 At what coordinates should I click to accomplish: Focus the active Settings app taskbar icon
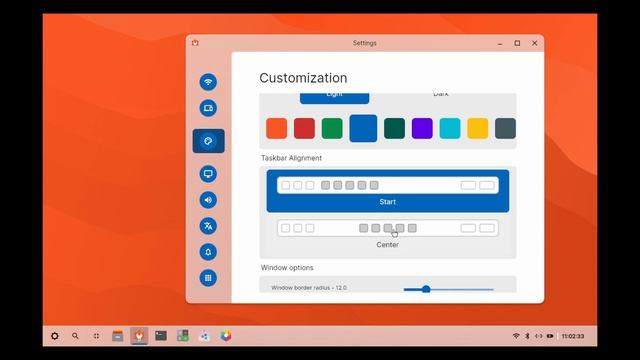(139, 336)
